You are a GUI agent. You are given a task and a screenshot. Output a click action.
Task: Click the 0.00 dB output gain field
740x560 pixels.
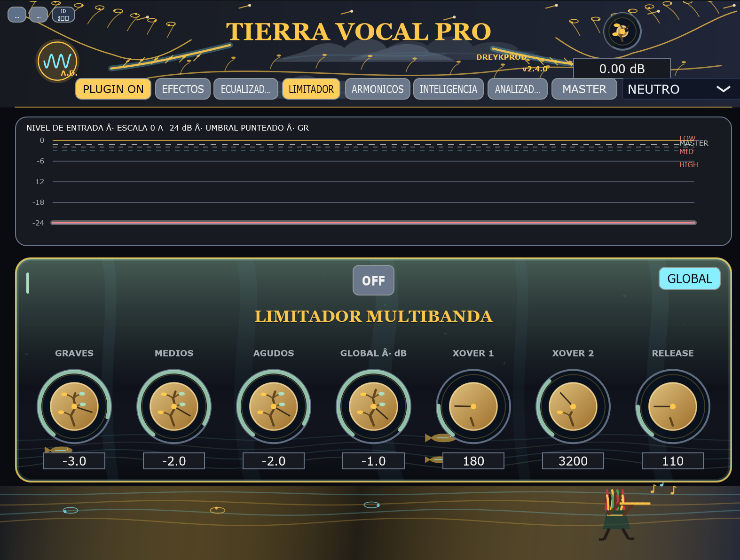622,69
